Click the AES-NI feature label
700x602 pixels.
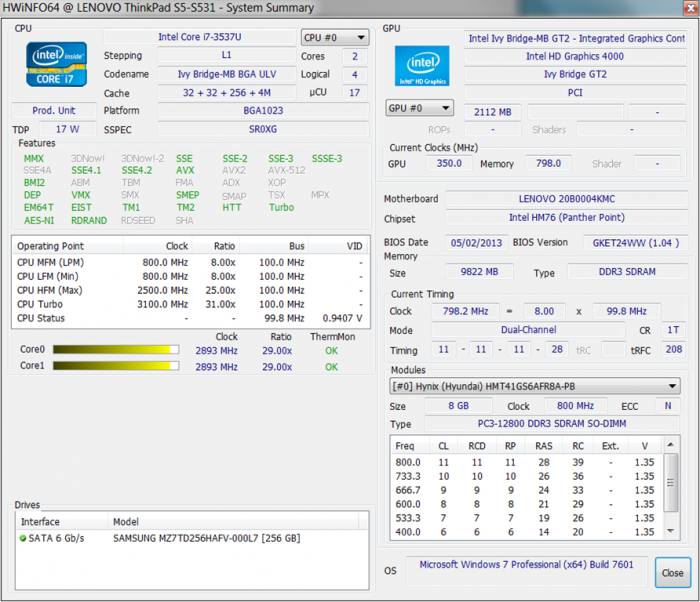[x=39, y=221]
